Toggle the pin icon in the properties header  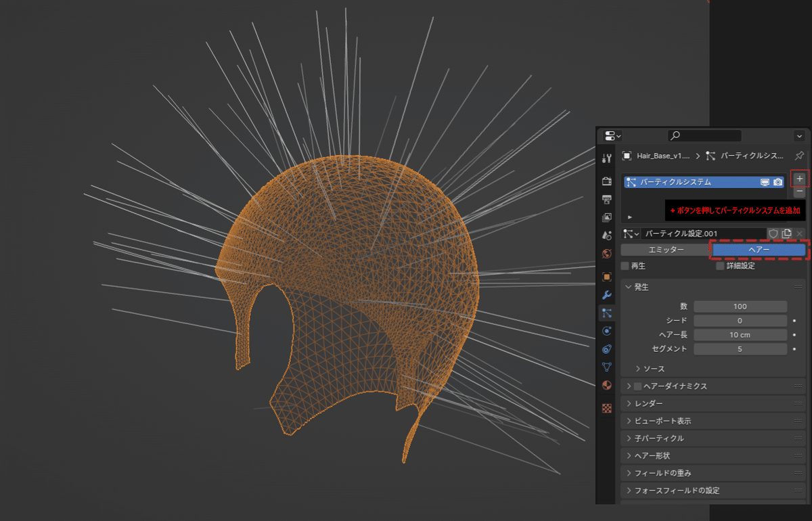pyautogui.click(x=799, y=156)
